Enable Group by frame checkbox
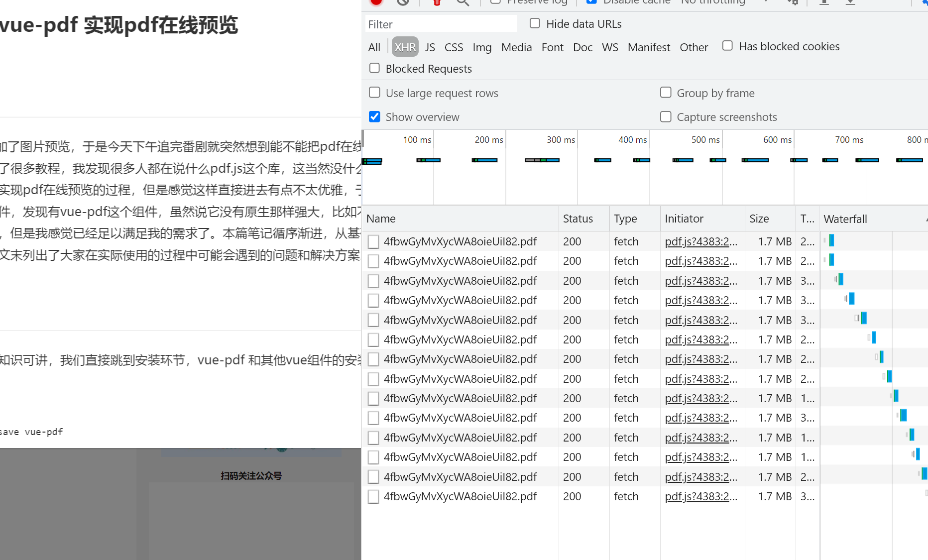 tap(666, 93)
